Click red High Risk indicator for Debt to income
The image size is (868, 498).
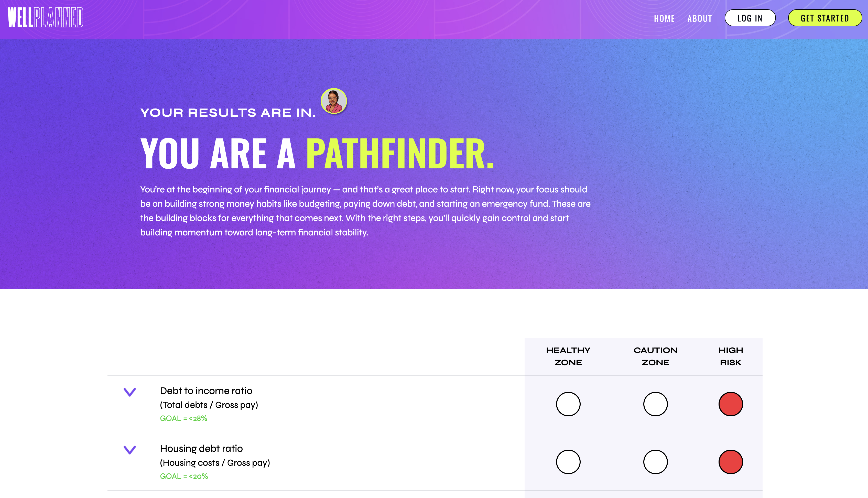(x=731, y=404)
